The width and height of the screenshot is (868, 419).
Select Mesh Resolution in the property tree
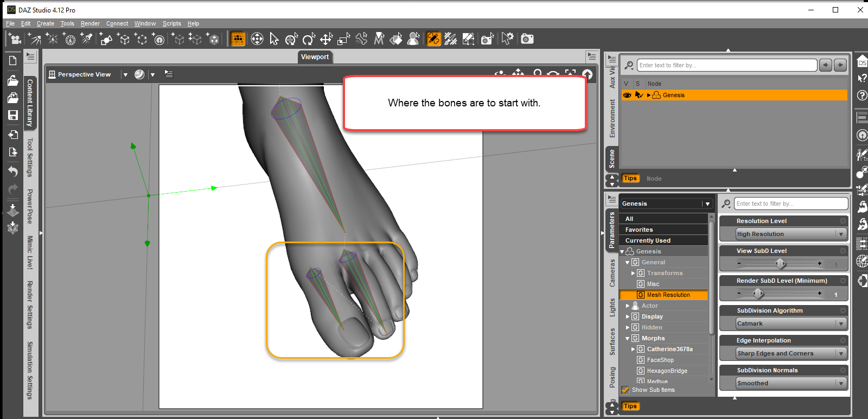click(x=668, y=295)
